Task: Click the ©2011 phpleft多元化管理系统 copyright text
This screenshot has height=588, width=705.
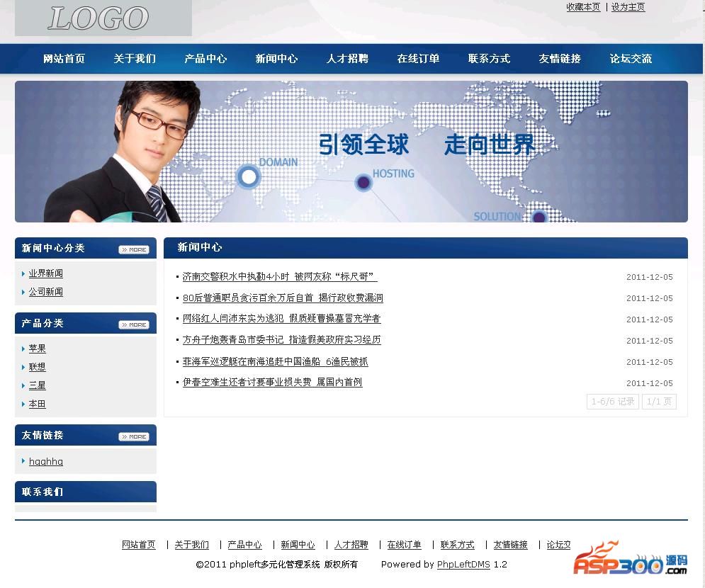Action: pos(276,565)
